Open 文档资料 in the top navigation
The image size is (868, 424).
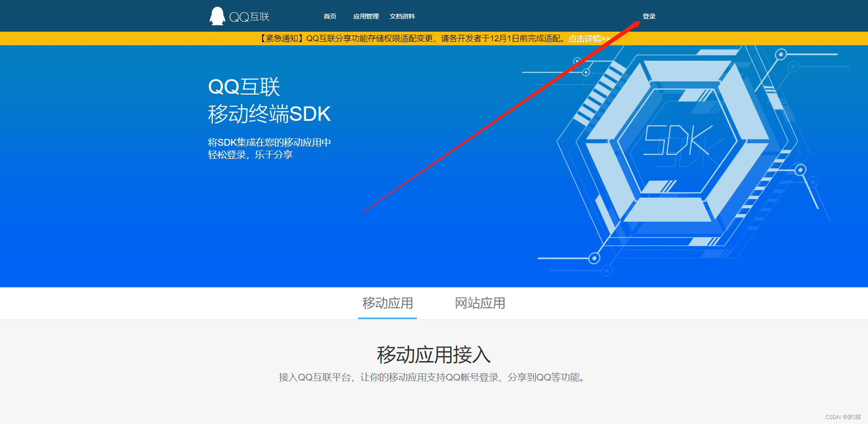402,16
